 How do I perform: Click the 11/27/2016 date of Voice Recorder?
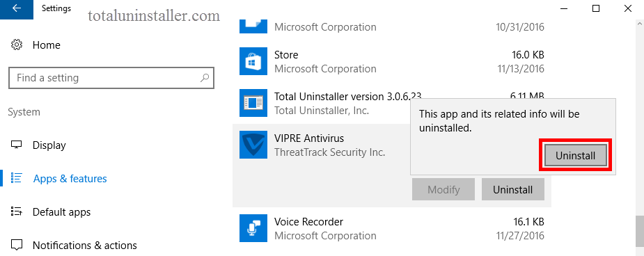pyautogui.click(x=520, y=236)
